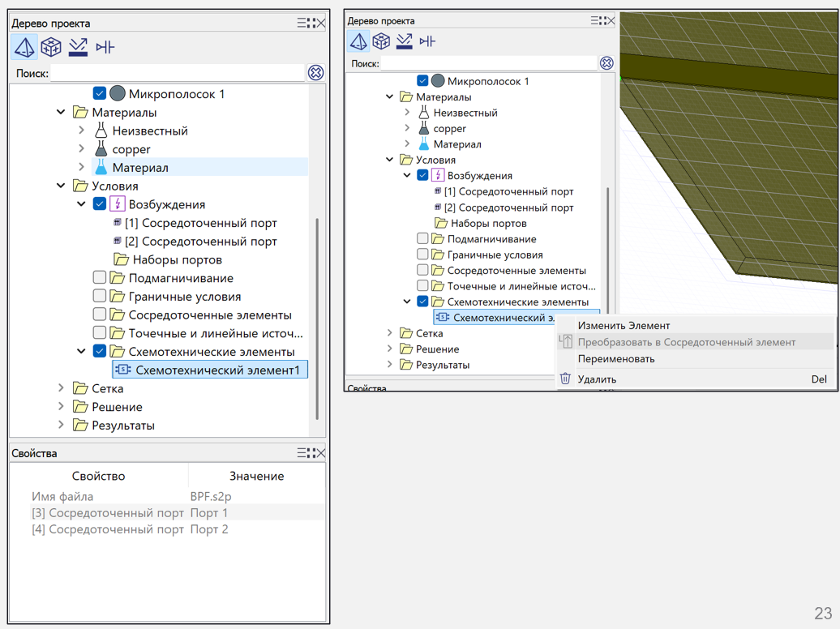The height and width of the screenshot is (629, 840).
Task: Collapse the Материалы folder in left tree
Action: [62, 113]
